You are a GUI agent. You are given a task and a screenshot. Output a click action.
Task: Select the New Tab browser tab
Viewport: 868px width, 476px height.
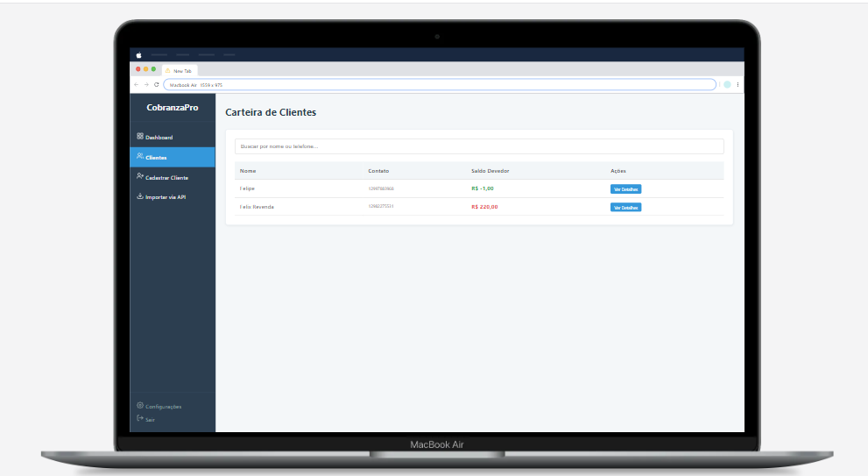[181, 70]
